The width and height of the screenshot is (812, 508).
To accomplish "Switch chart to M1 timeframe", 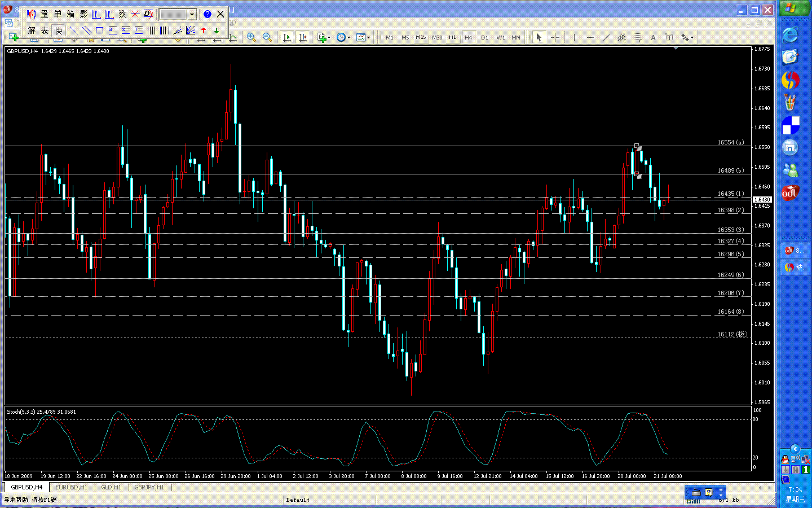I will (x=390, y=37).
